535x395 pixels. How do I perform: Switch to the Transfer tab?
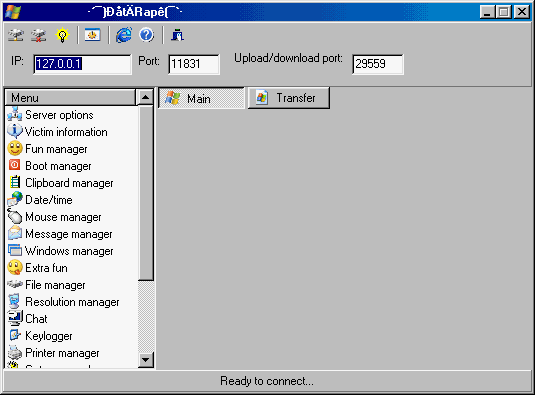(x=289, y=98)
